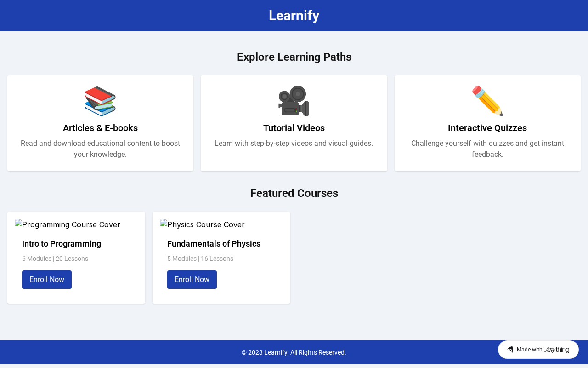Click the Featured Courses heading
Viewport: 588px width, 368px height.
(294, 193)
